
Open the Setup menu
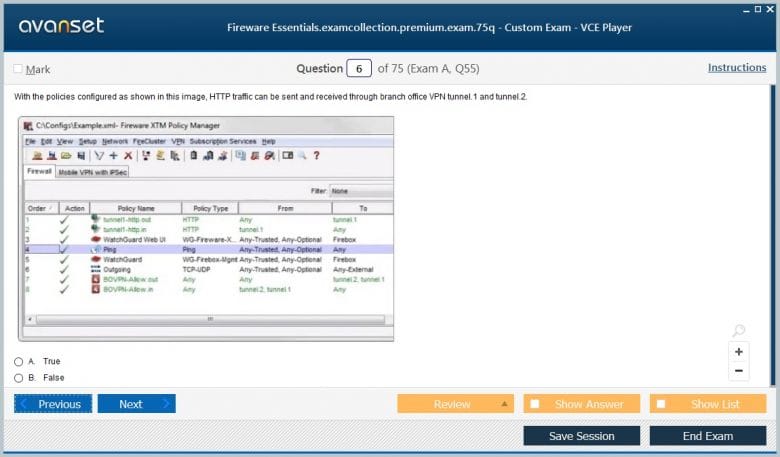click(88, 141)
